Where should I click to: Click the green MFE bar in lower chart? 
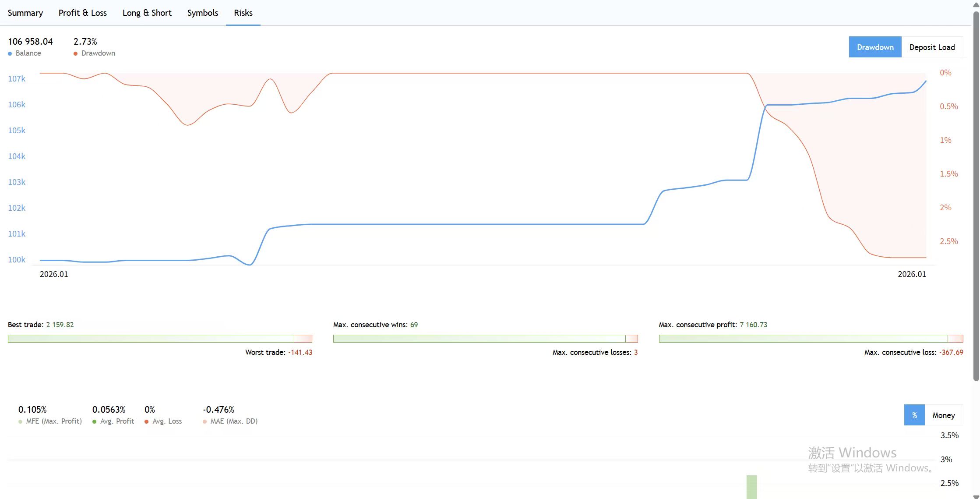(751, 487)
